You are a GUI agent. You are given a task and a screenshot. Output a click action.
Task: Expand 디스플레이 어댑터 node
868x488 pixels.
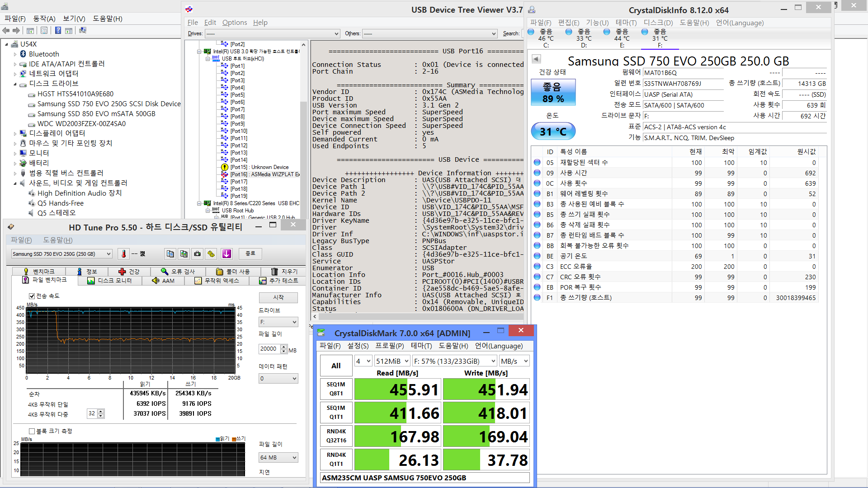[15, 134]
